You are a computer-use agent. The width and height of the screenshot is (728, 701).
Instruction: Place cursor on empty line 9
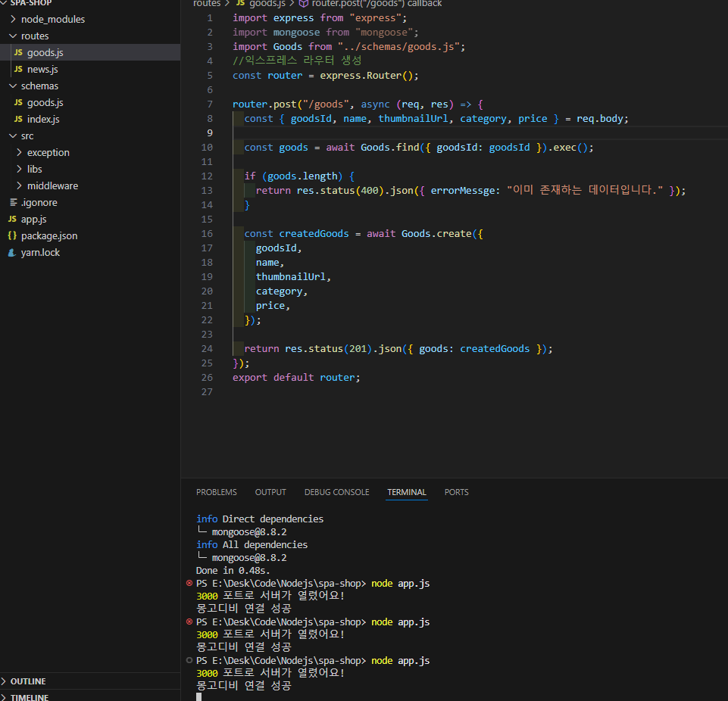[480, 132]
